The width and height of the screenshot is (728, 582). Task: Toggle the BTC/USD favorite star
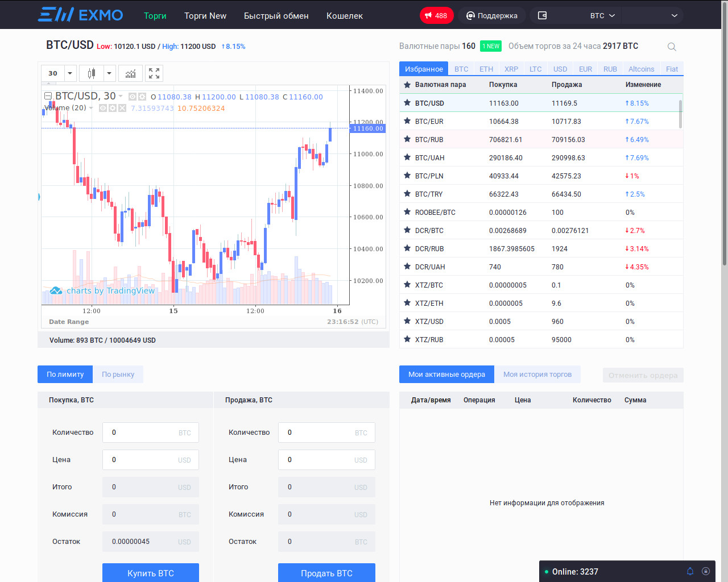tap(407, 103)
